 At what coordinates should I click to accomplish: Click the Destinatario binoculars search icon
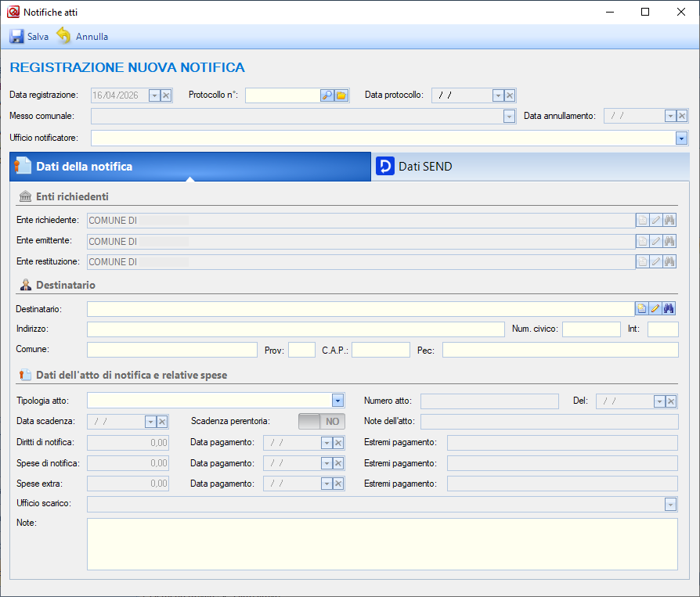point(669,309)
